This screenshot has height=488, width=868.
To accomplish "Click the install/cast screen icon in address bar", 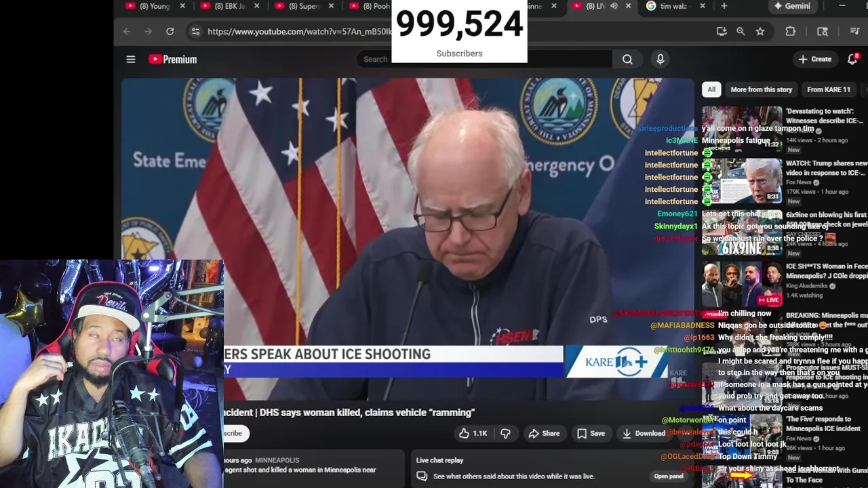I will click(722, 31).
